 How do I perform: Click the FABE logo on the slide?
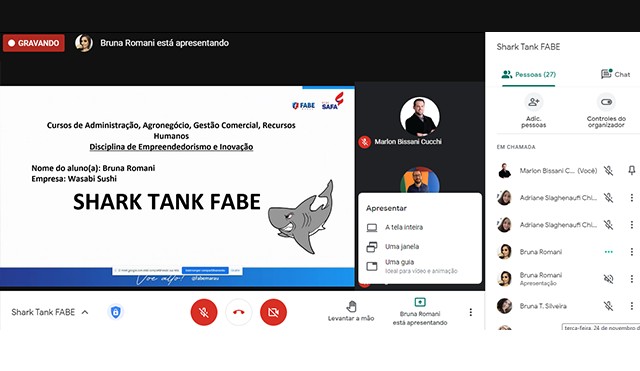pyautogui.click(x=304, y=106)
